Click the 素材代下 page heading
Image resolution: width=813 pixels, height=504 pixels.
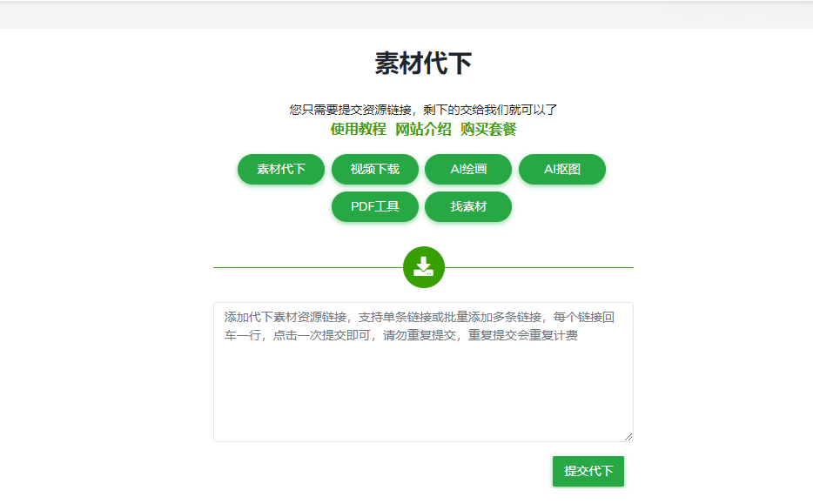point(423,64)
